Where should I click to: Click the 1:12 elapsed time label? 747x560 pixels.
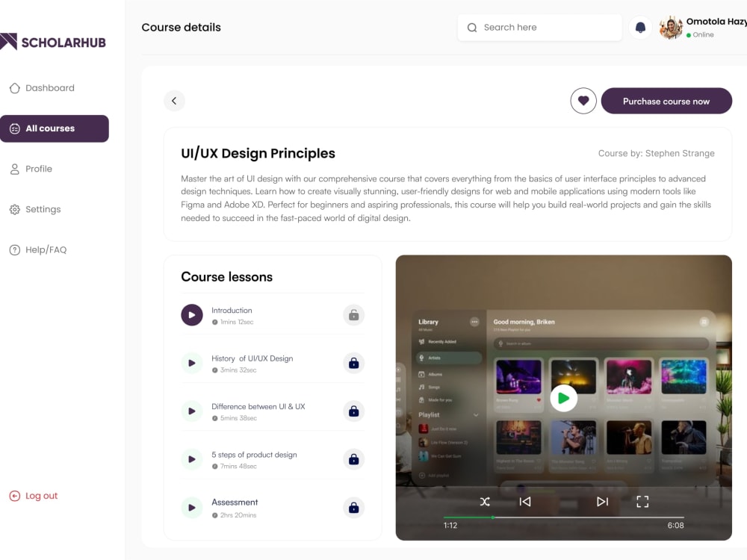pos(450,526)
